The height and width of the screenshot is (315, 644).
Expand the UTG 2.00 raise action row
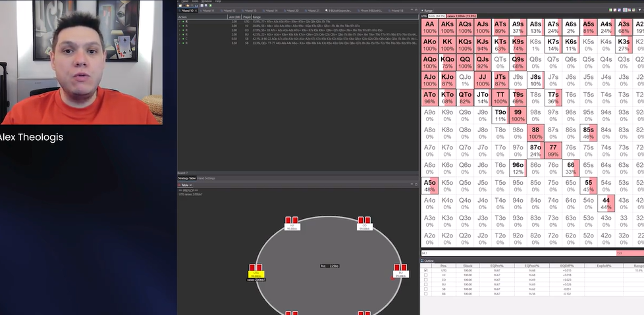(x=180, y=21)
